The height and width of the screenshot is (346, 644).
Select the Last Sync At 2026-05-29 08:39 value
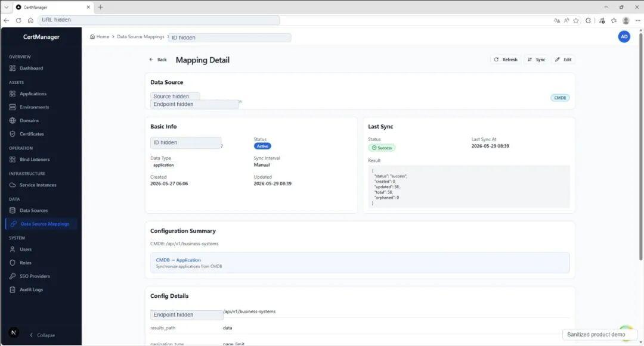(490, 146)
